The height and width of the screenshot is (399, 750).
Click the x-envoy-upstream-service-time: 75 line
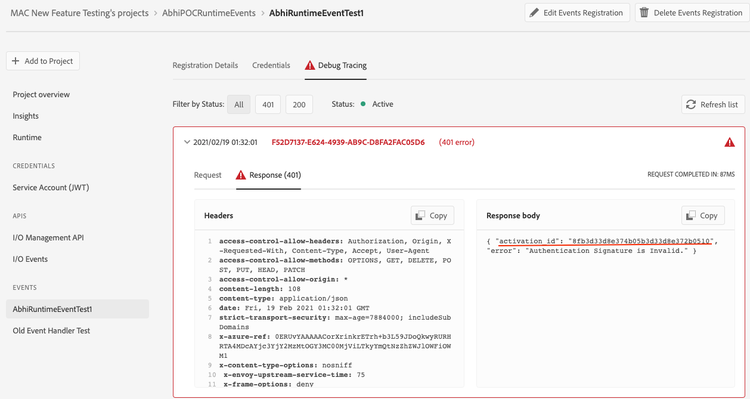(x=294, y=375)
